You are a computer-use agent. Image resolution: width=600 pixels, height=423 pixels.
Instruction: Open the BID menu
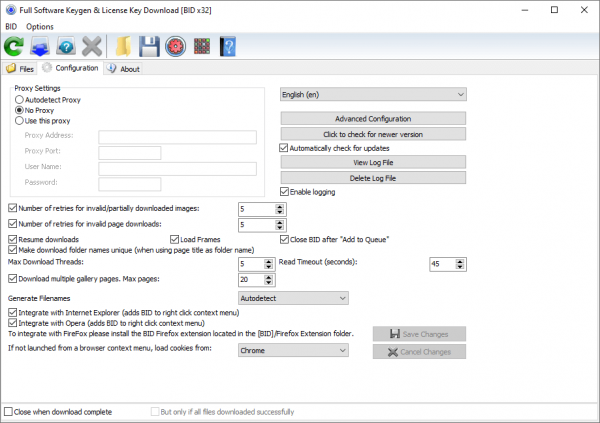(11, 26)
